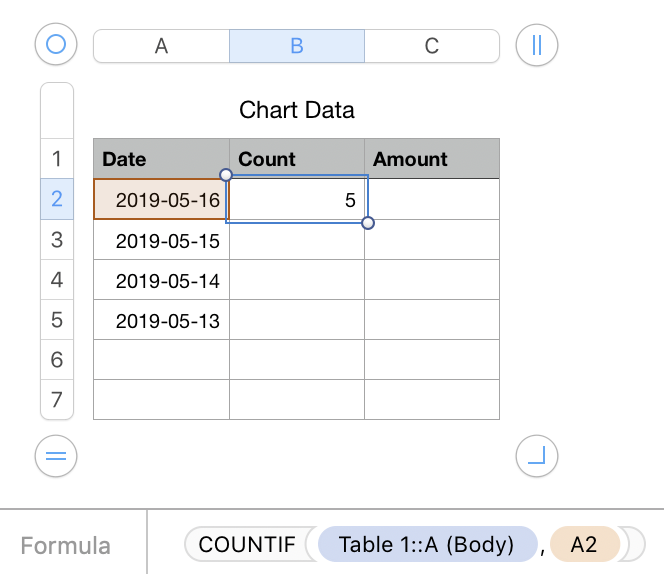Select the cell containing 2019-05-13
The image size is (664, 574).
click(x=161, y=320)
